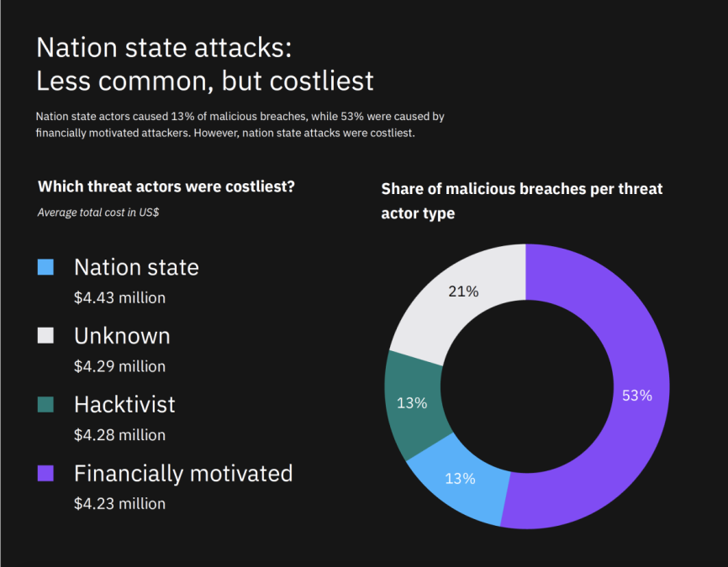The image size is (728, 567).
Task: Click 'Share of malicious breaches' chart heading
Action: point(522,201)
